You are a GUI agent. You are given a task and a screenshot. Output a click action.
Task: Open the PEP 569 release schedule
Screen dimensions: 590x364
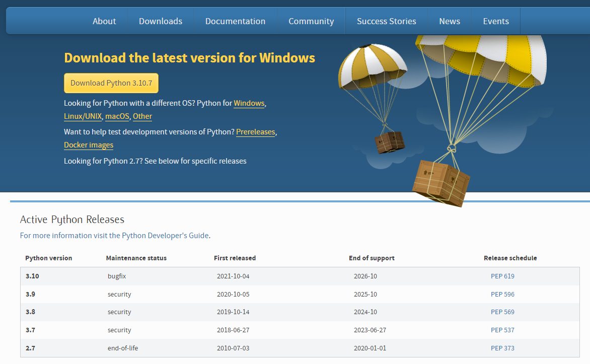(502, 312)
